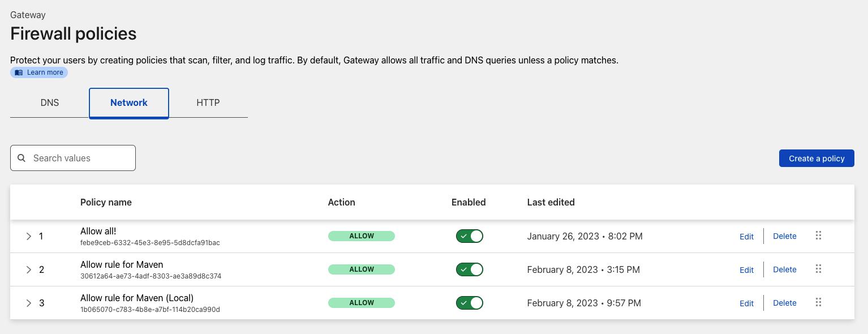This screenshot has height=334, width=868.
Task: Click the Learn more book icon
Action: click(x=19, y=72)
